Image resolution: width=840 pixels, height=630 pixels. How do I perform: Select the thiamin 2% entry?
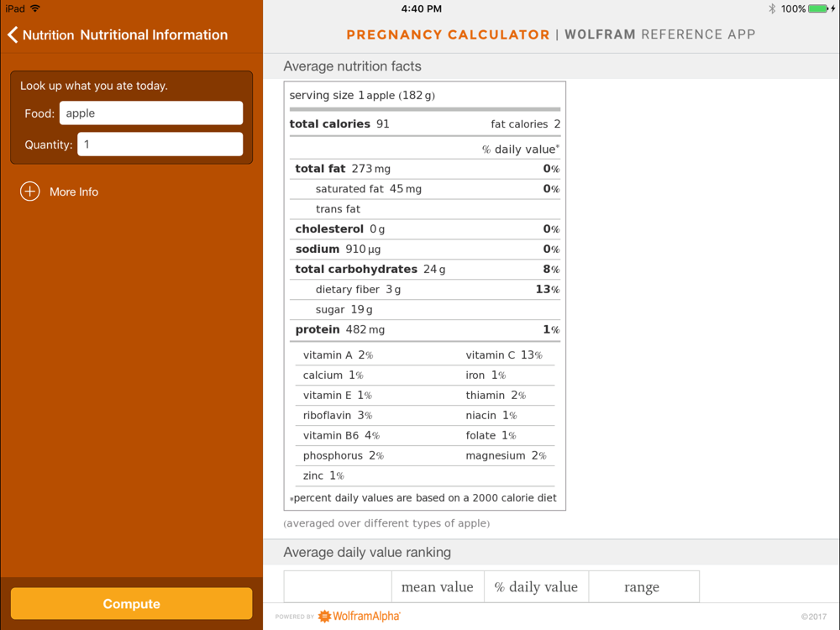[496, 395]
